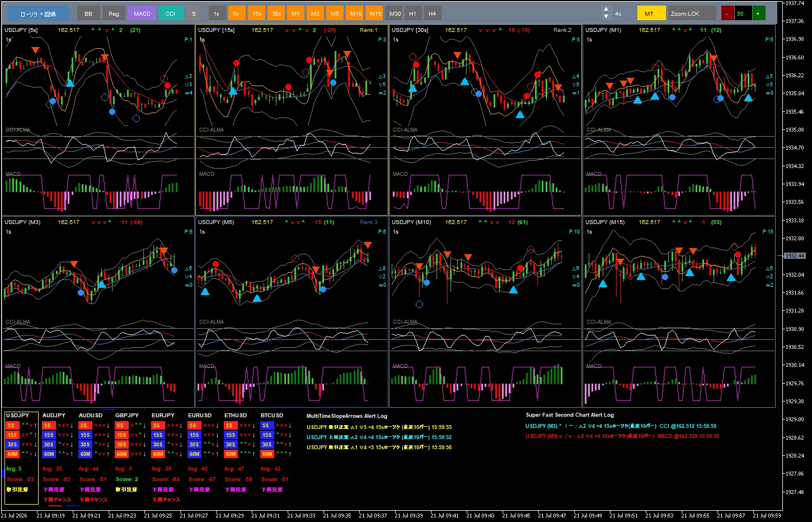The height and width of the screenshot is (522, 812).
Task: Select the EURUSD symbol panel header
Action: coord(200,415)
